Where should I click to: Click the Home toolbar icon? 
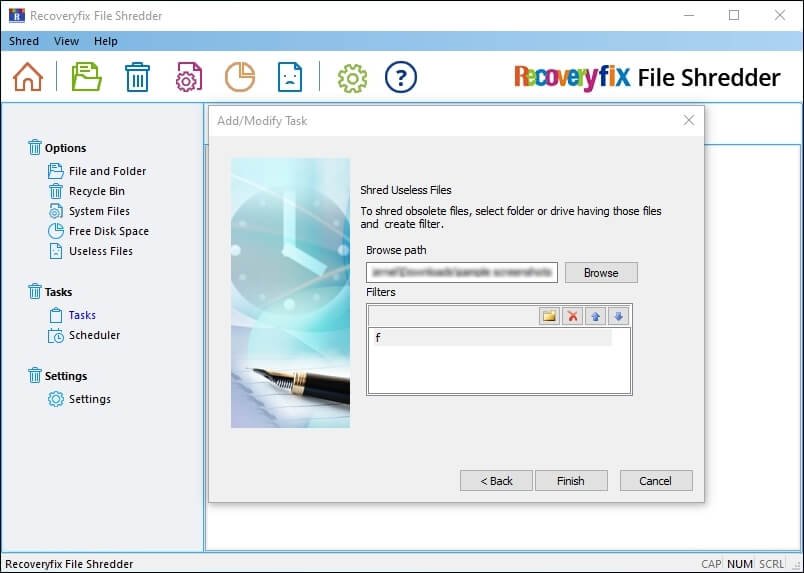[28, 77]
